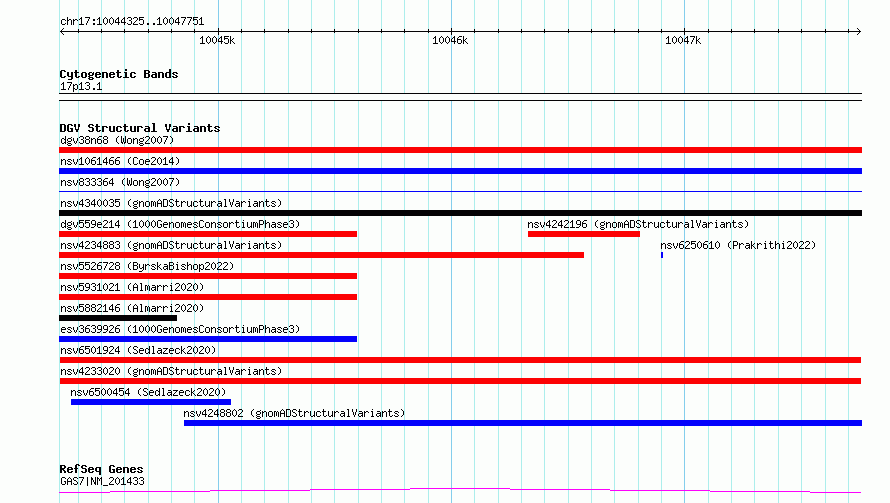Click the dgv38n68 (Wong2007) label
The height and width of the screenshot is (503, 890).
pos(117,140)
